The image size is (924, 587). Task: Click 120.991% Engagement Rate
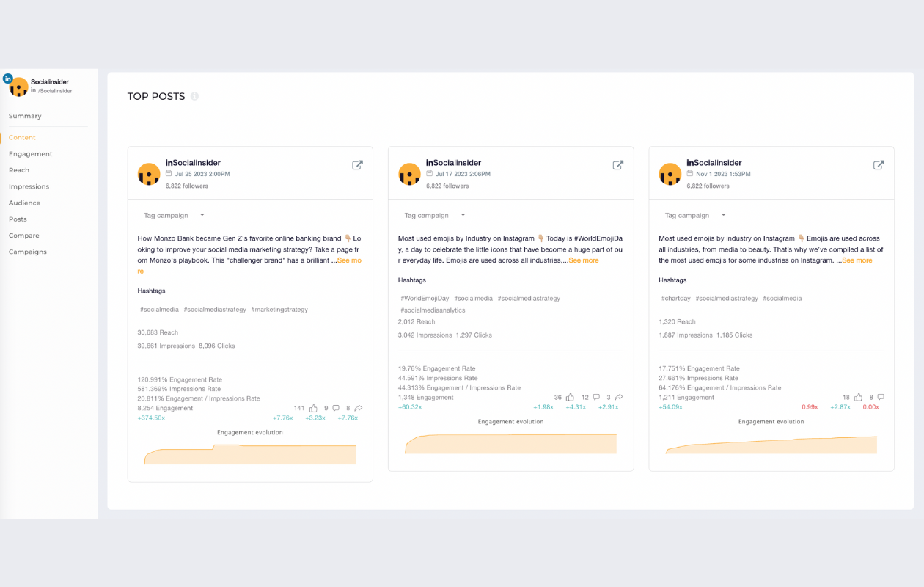point(179,379)
